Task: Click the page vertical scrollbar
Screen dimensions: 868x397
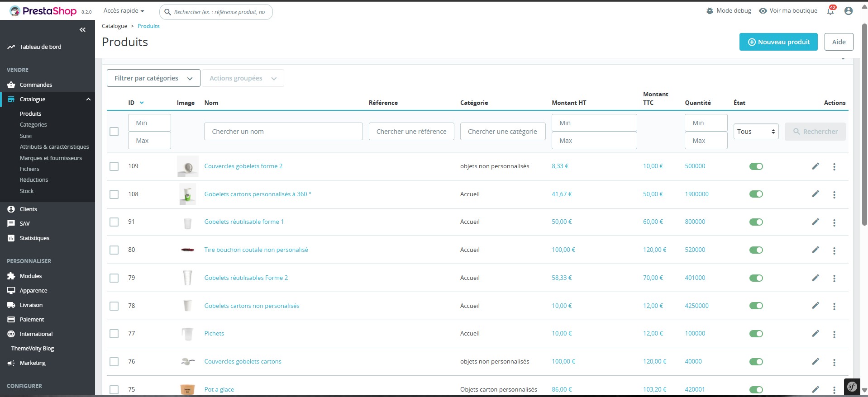Action: pos(864,136)
